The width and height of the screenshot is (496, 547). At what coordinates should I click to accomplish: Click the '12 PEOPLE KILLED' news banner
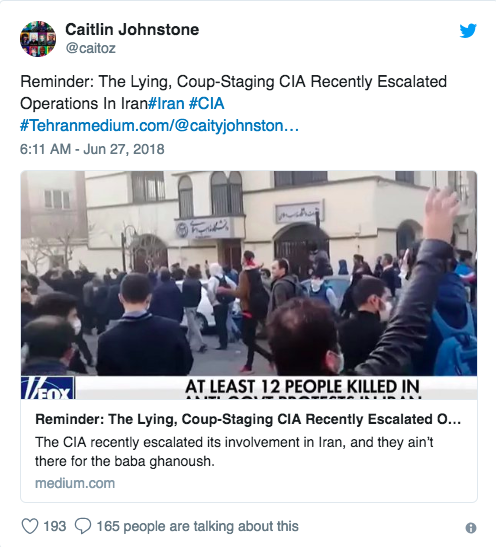302,388
